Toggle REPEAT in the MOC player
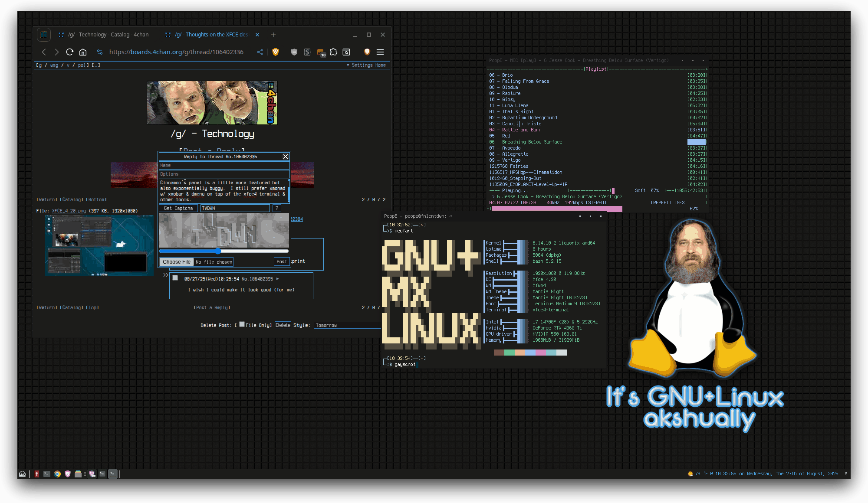 tap(661, 203)
